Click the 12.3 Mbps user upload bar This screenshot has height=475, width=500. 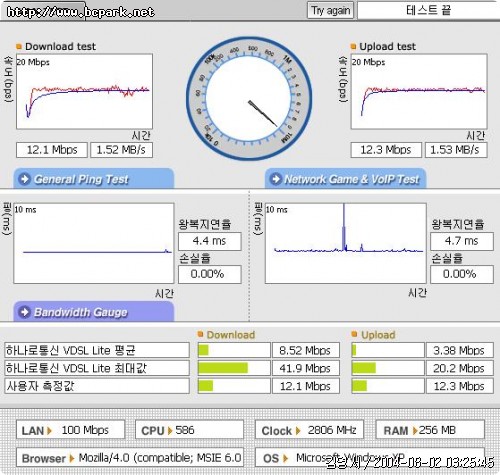point(388,386)
